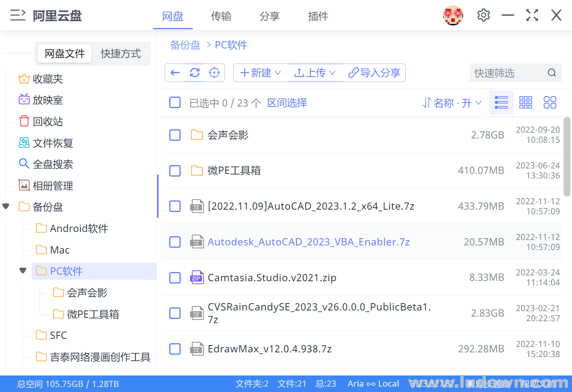Open Autodesk_AutoCAD_2023_VBA_Enabler.7z file name
Image resolution: width=572 pixels, height=392 pixels.
pyautogui.click(x=309, y=242)
